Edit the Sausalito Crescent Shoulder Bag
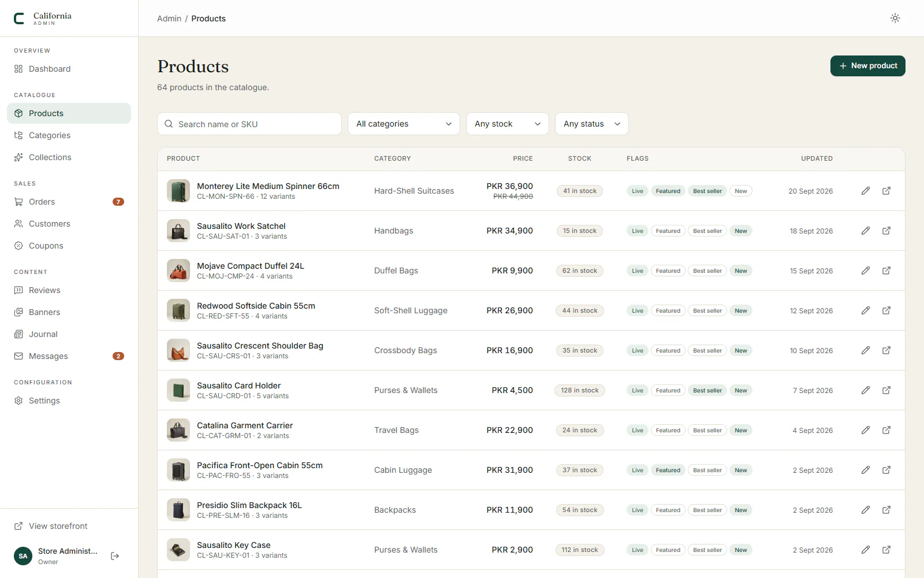This screenshot has height=578, width=924. (866, 350)
